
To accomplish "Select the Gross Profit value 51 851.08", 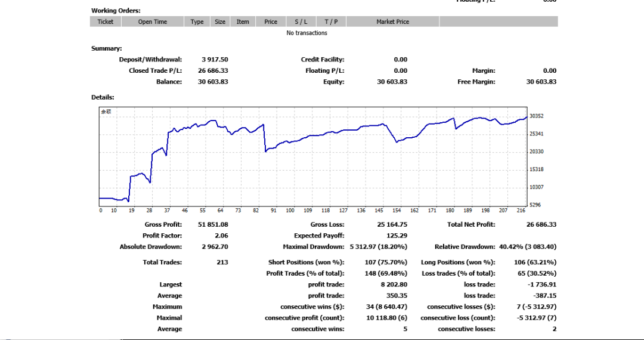I will click(213, 224).
